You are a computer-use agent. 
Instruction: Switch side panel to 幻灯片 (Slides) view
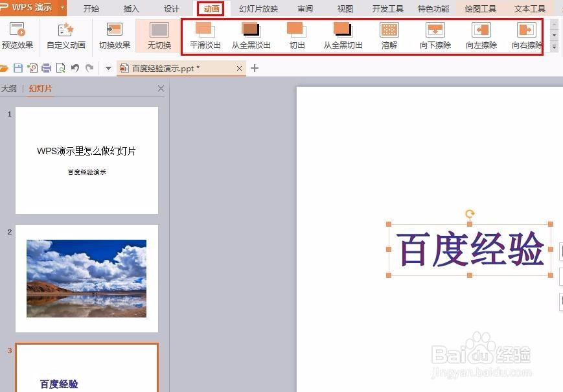tap(40, 88)
